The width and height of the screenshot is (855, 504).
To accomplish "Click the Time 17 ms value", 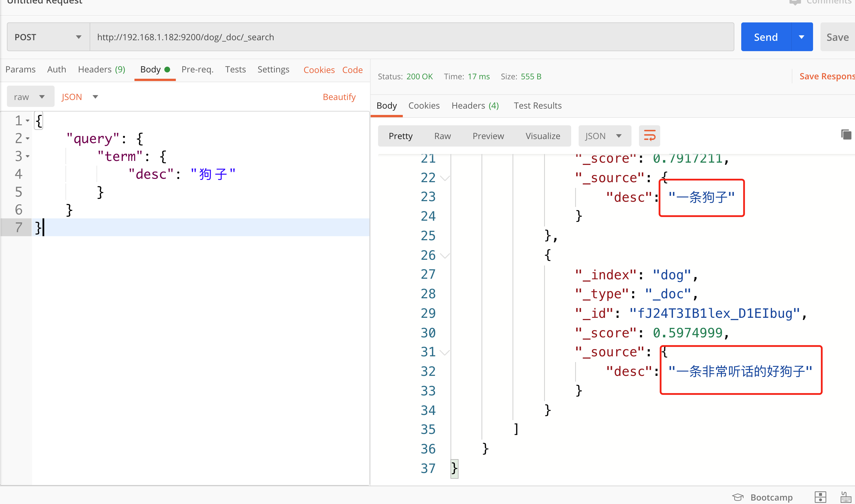I will click(478, 76).
